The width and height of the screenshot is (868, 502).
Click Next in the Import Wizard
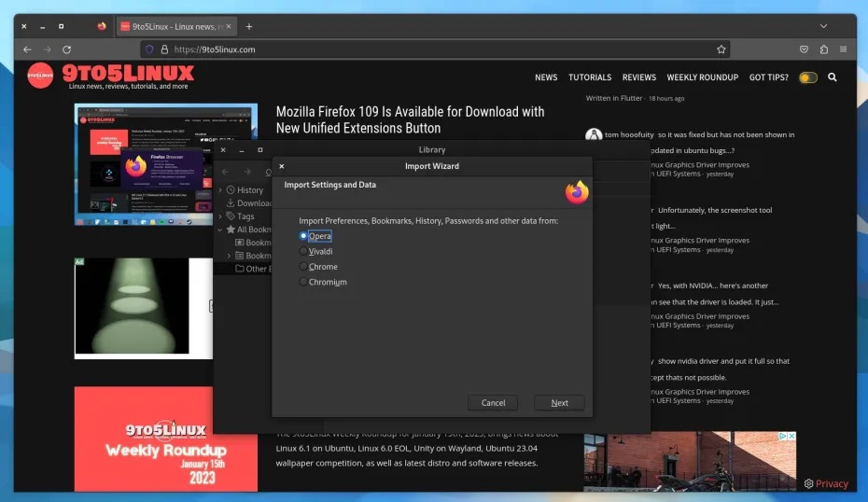pyautogui.click(x=559, y=403)
